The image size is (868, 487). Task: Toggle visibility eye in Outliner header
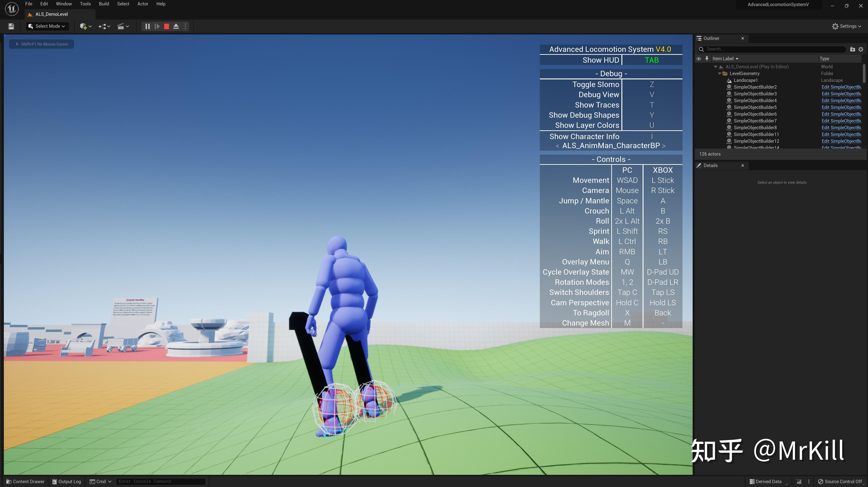(x=699, y=58)
